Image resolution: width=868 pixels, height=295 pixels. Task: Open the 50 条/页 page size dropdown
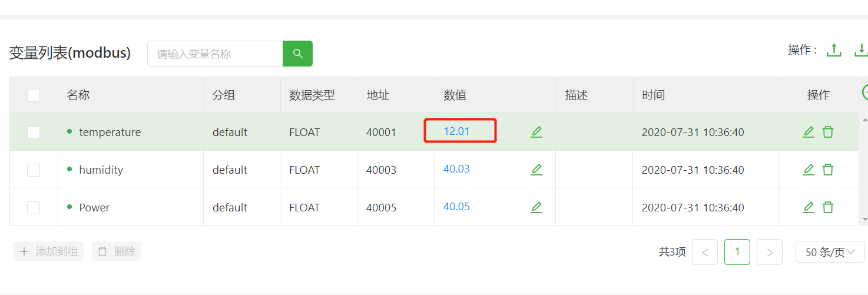click(x=830, y=252)
